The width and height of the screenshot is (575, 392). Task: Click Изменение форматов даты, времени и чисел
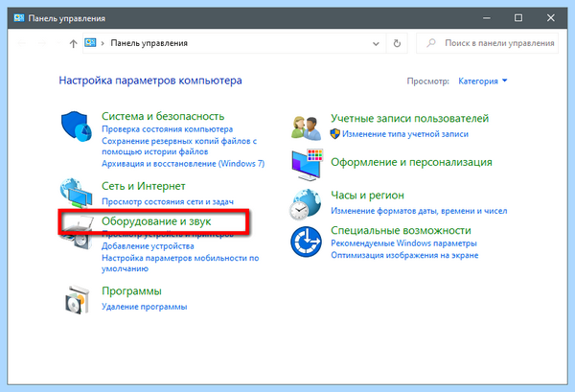click(419, 211)
